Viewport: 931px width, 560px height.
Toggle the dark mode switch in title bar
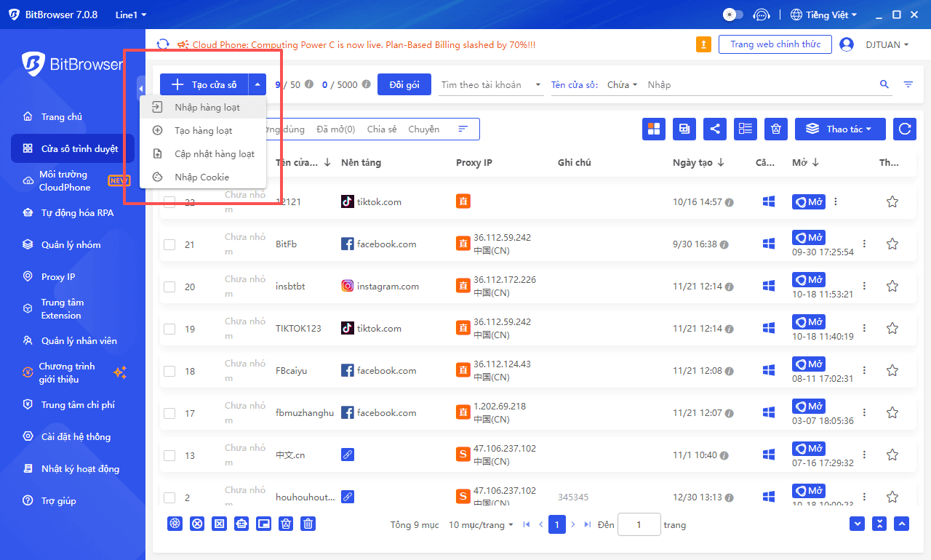tap(732, 14)
